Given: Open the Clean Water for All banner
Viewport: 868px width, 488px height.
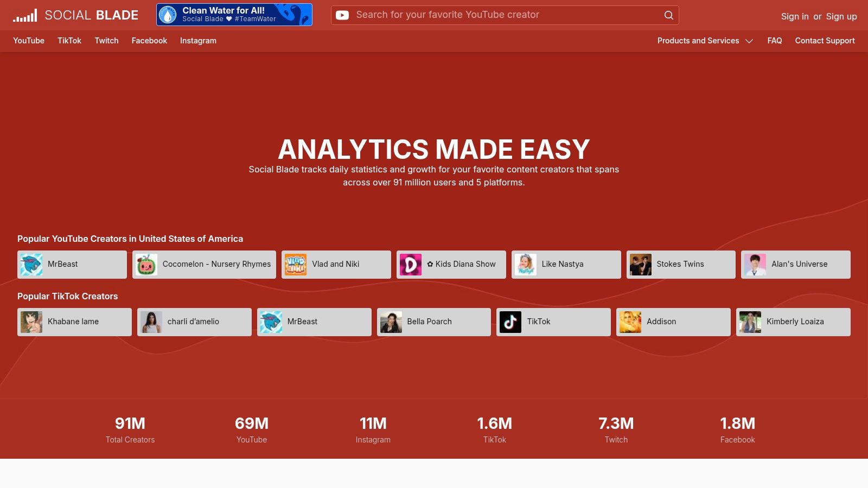Looking at the screenshot, I should (x=234, y=15).
